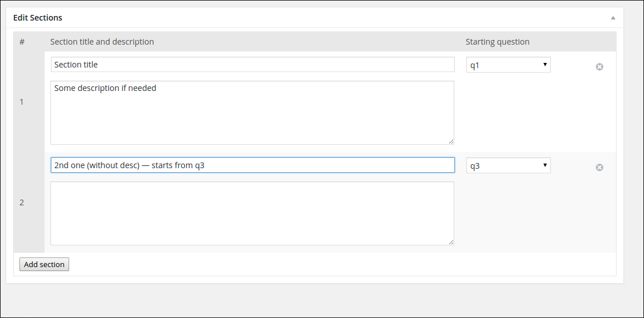Click the Edit Sections panel title
The height and width of the screenshot is (318, 644).
[x=38, y=18]
